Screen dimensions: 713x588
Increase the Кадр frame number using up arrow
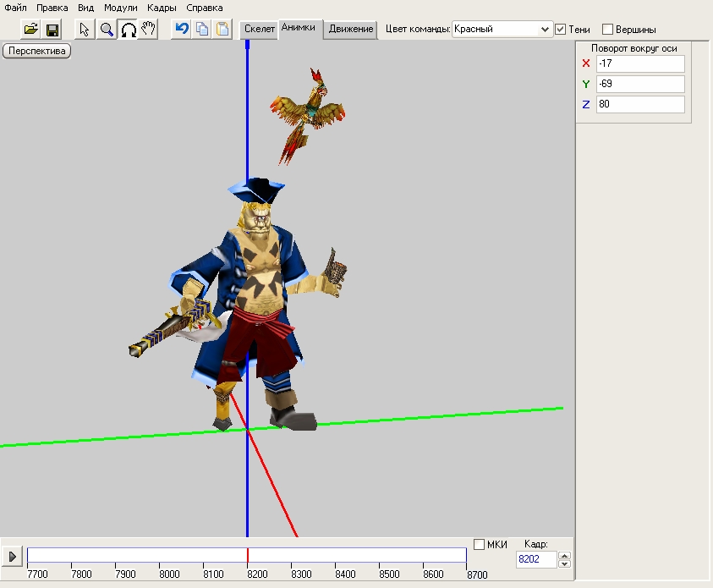click(565, 556)
